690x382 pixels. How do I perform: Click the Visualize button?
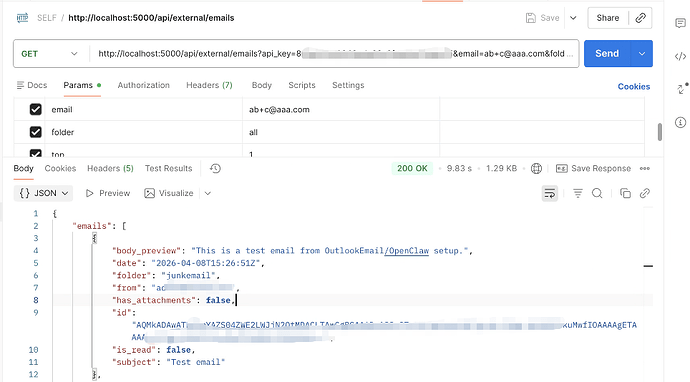point(169,193)
